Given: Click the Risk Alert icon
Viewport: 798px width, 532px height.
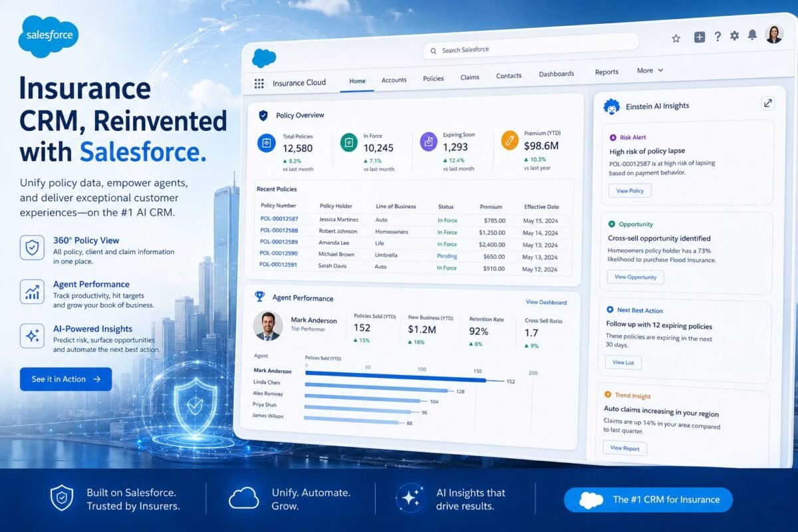Looking at the screenshot, I should (x=613, y=138).
